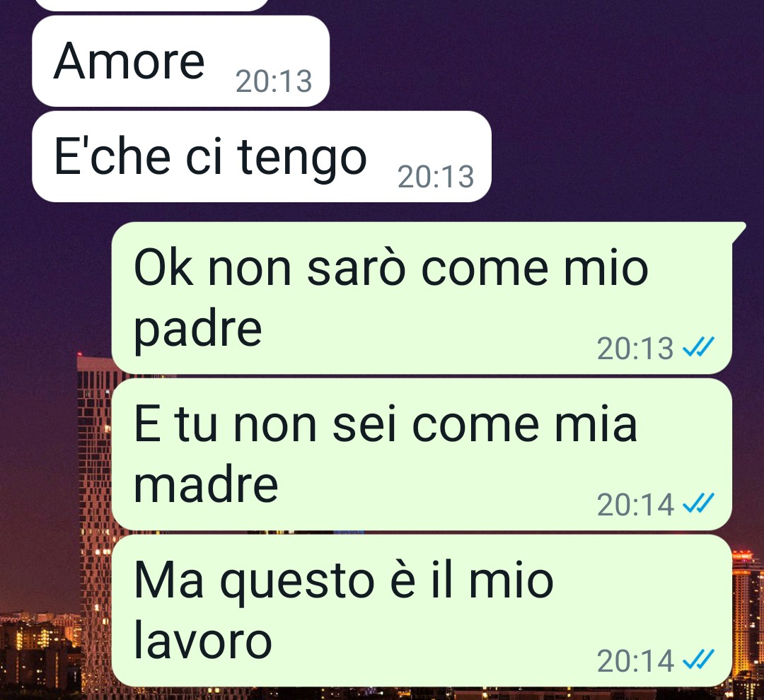Screen dimensions: 764x700
Task: Click the word "padre" in the green bubble
Action: pos(198,331)
